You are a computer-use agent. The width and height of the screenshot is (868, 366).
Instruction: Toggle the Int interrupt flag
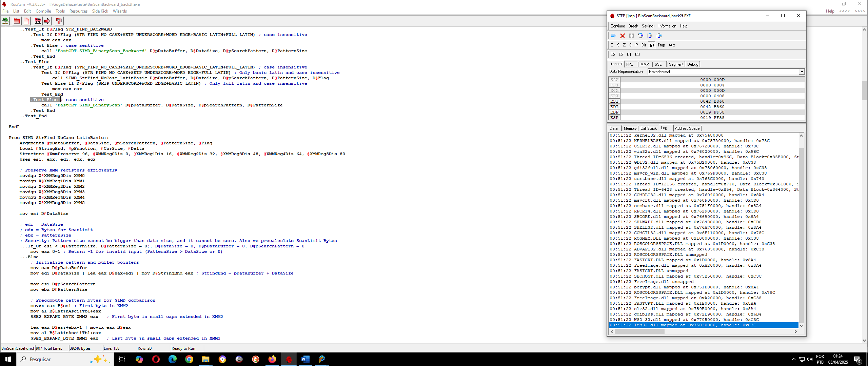pyautogui.click(x=652, y=45)
